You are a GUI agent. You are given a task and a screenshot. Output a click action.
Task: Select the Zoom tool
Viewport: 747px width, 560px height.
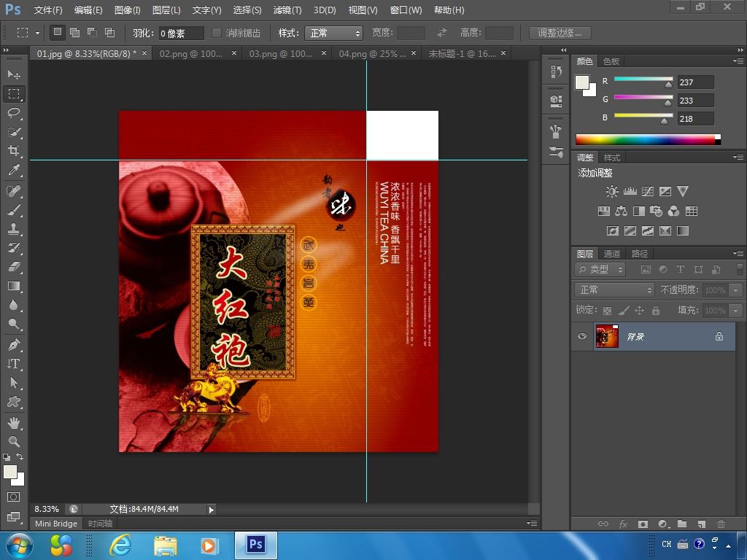[14, 441]
